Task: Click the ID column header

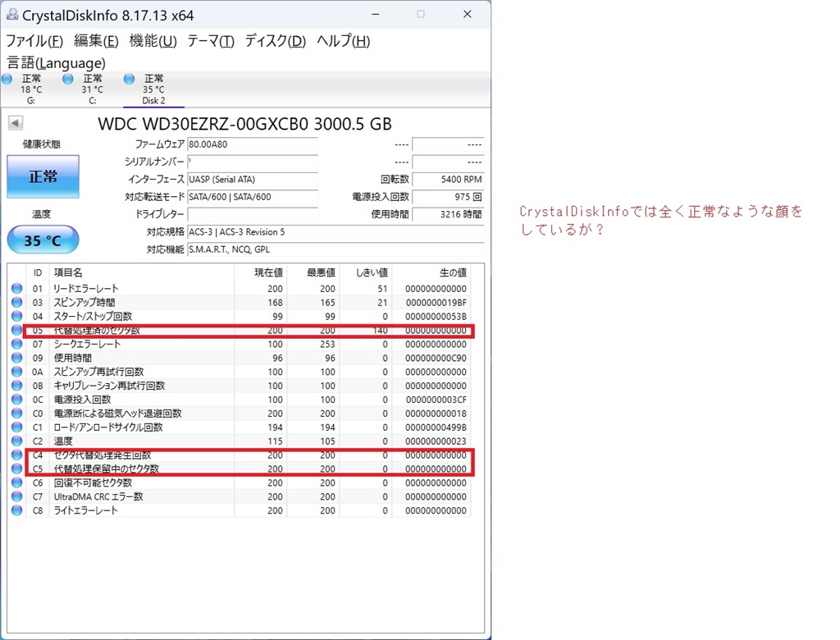Action: click(38, 273)
